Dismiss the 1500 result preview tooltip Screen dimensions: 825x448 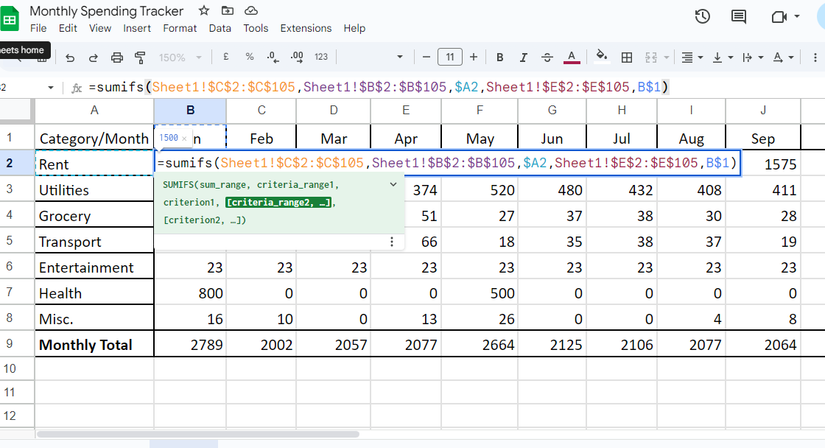coord(184,138)
